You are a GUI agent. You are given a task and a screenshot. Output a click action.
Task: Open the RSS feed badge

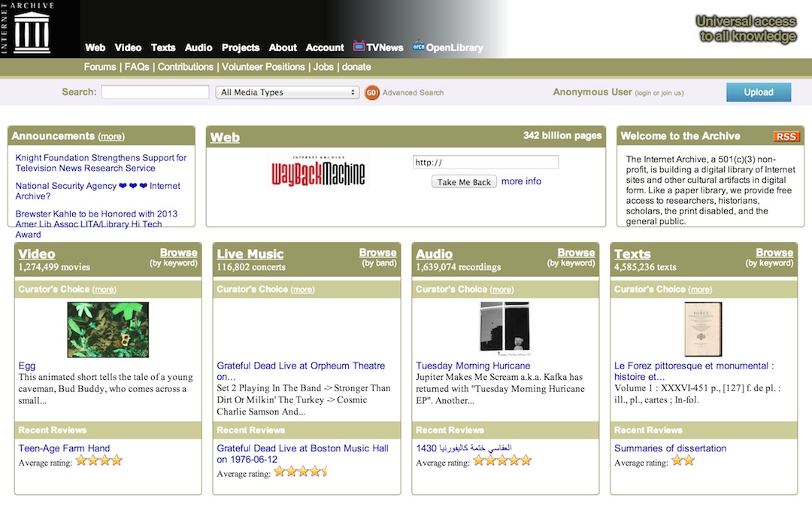click(x=786, y=136)
